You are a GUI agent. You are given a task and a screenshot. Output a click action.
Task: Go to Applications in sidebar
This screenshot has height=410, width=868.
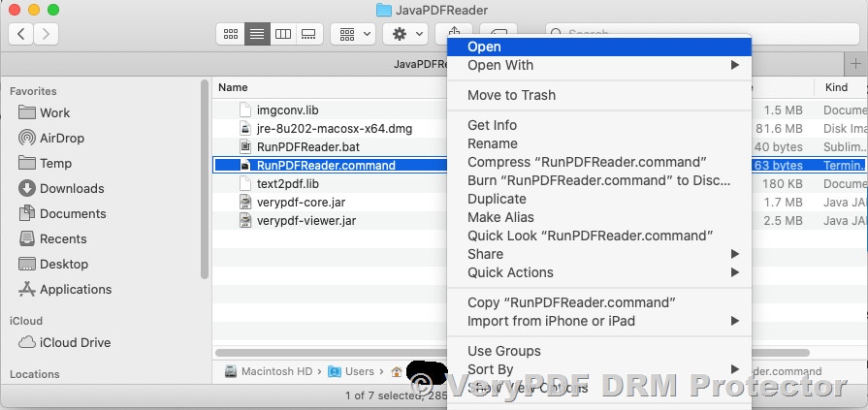click(76, 289)
